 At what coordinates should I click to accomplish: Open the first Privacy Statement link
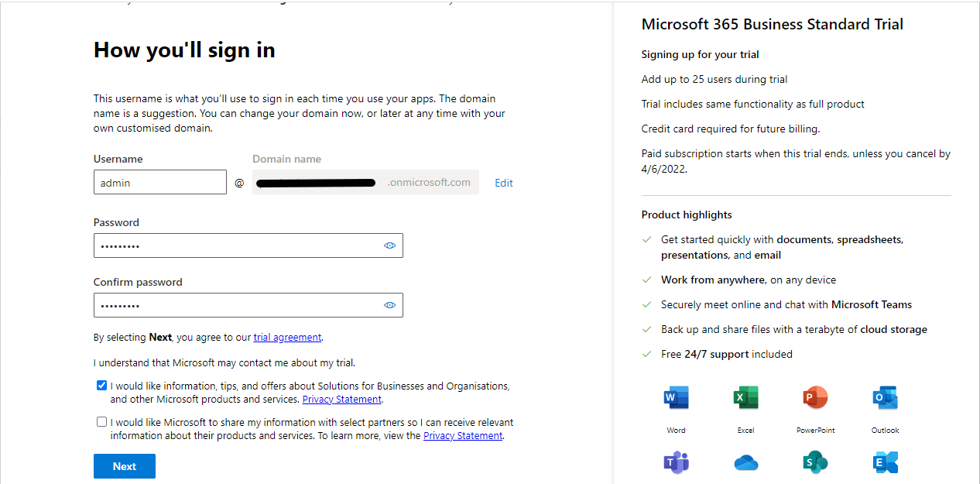click(341, 399)
